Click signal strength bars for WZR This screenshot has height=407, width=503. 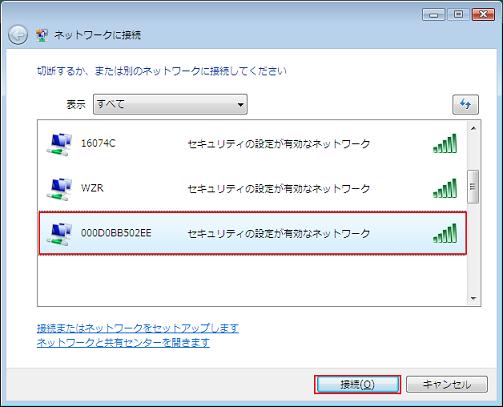coord(445,188)
